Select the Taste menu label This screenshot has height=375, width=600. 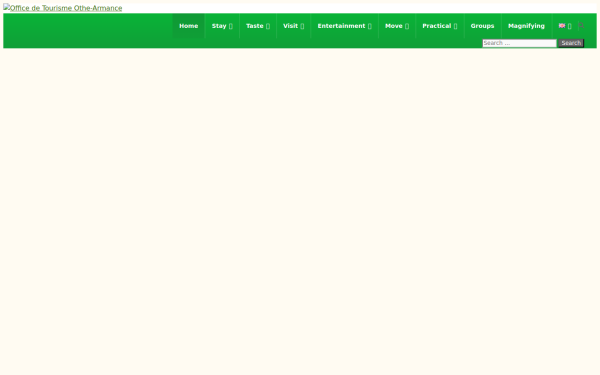point(255,26)
